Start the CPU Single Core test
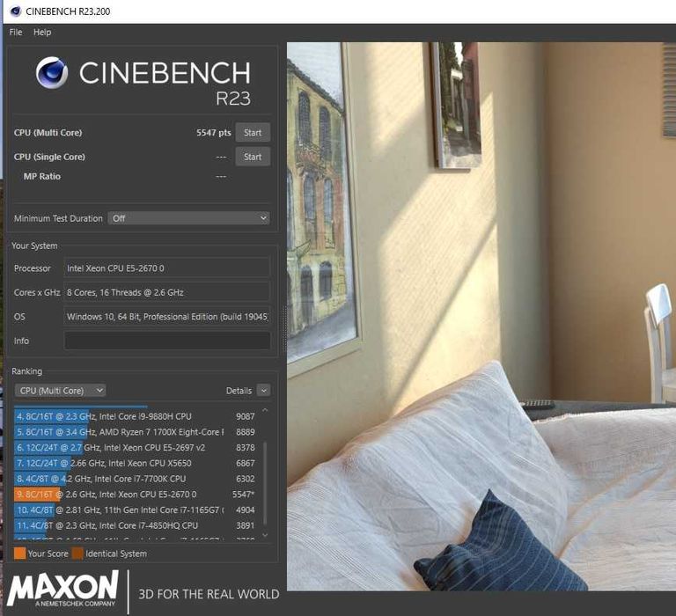 pyautogui.click(x=253, y=157)
